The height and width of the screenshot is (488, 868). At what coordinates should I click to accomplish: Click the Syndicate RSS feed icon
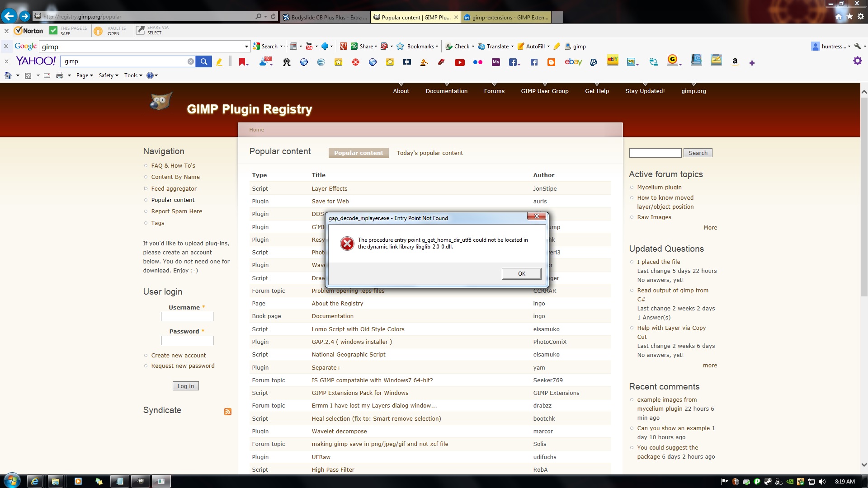228,412
